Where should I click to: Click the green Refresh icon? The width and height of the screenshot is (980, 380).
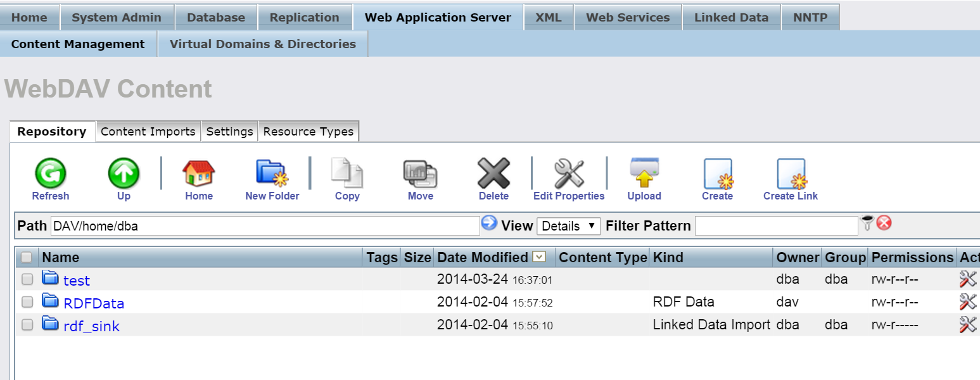[x=51, y=174]
